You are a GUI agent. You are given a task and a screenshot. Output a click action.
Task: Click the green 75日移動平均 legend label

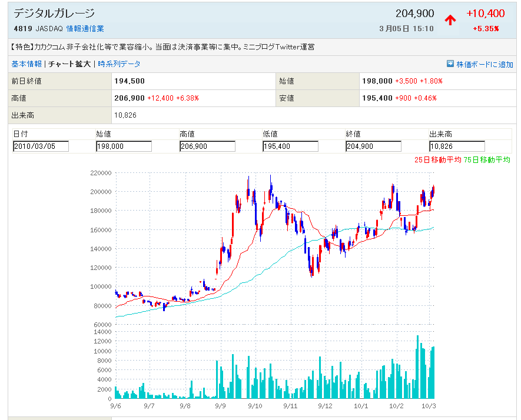(487, 159)
